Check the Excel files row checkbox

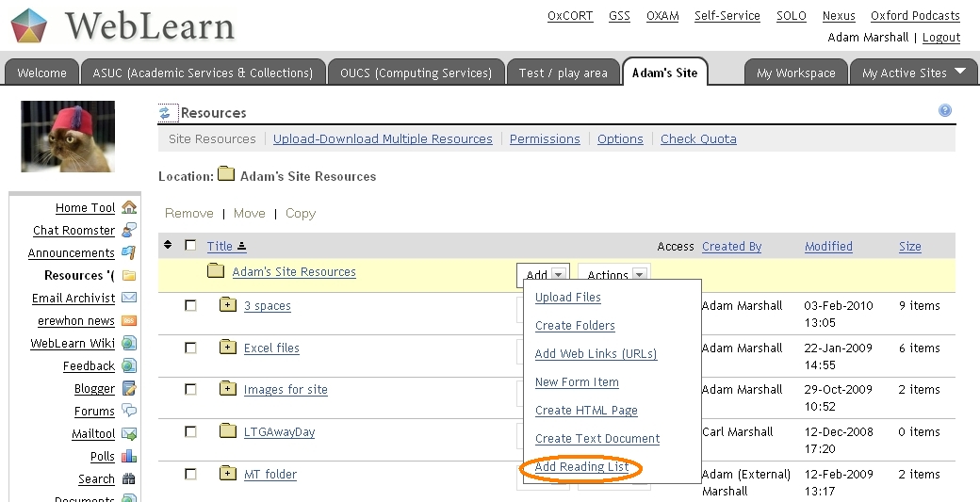(x=190, y=348)
